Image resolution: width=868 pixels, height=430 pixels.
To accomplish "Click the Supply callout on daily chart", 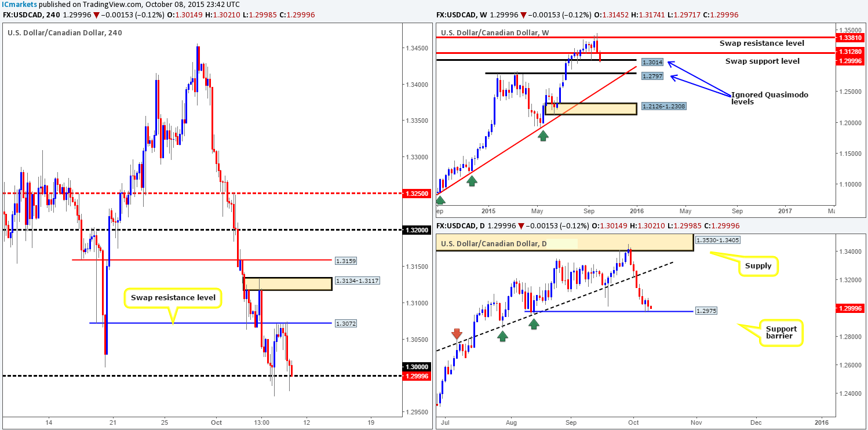I will (x=759, y=267).
